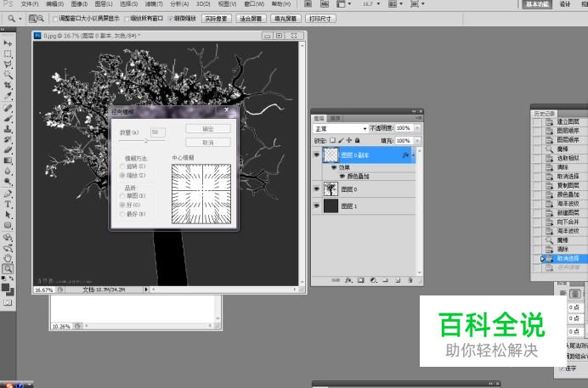Open 滤镜(T) menu
Image resolution: width=588 pixels, height=388 pixels.
154,4
